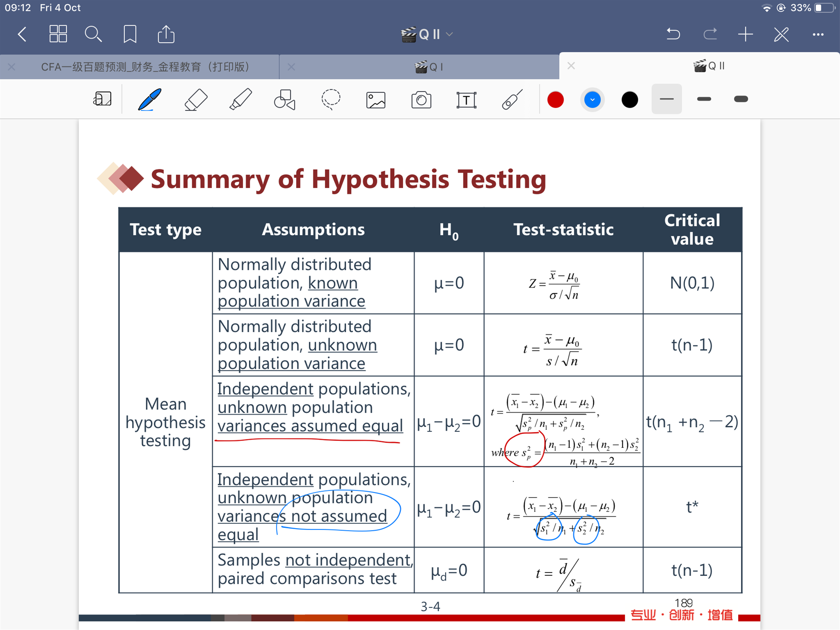Toggle the pen-and-ruler editing mode icon
The width and height of the screenshot is (840, 630).
781,34
